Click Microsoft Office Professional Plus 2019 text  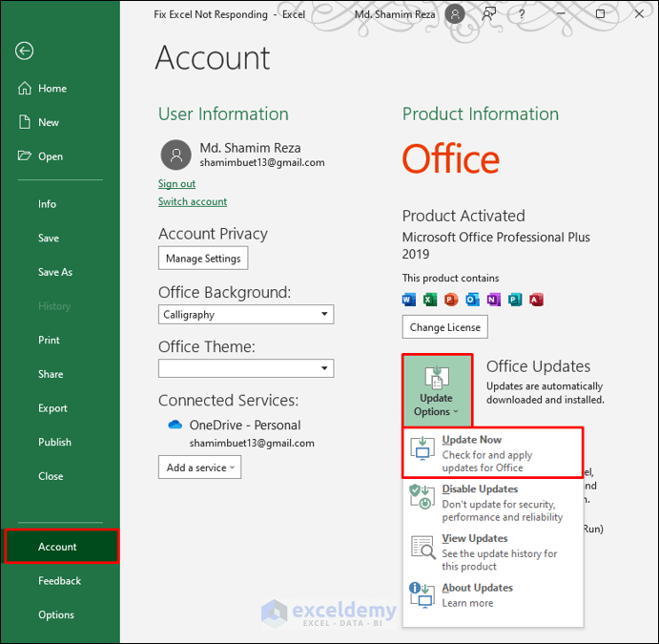(496, 245)
